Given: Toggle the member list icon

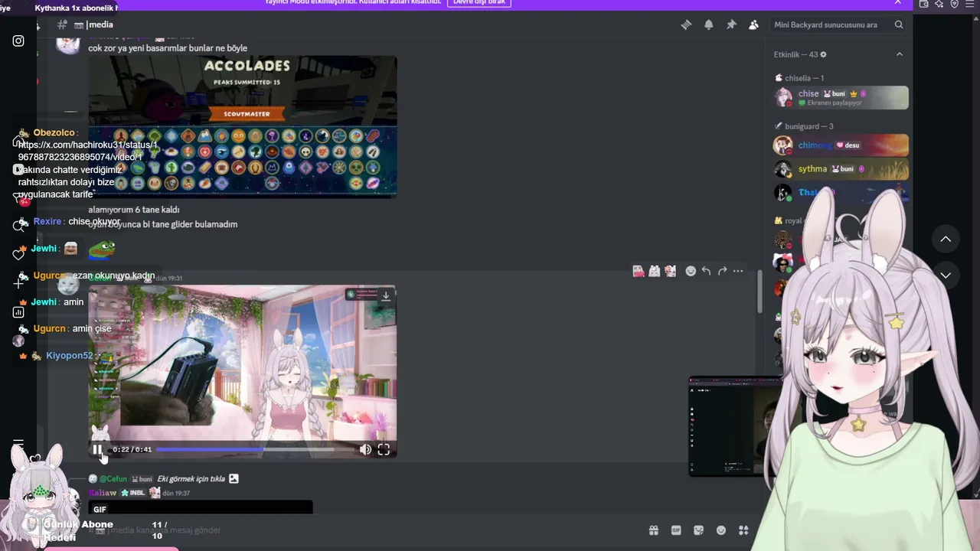Looking at the screenshot, I should [x=753, y=24].
